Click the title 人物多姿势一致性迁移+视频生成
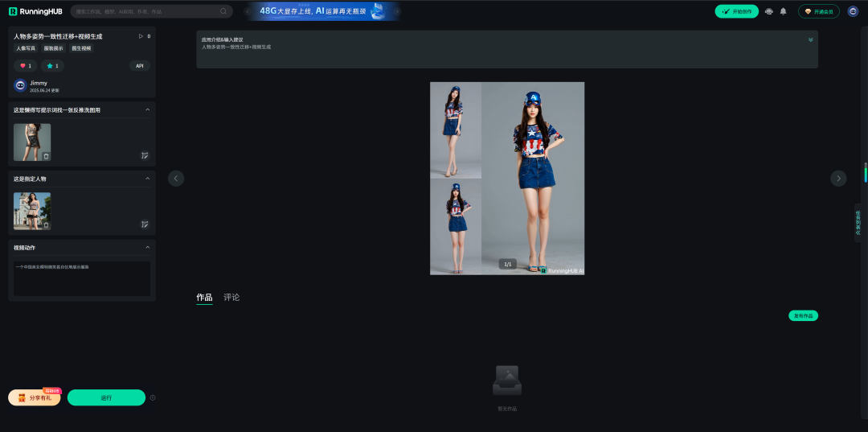 click(58, 36)
